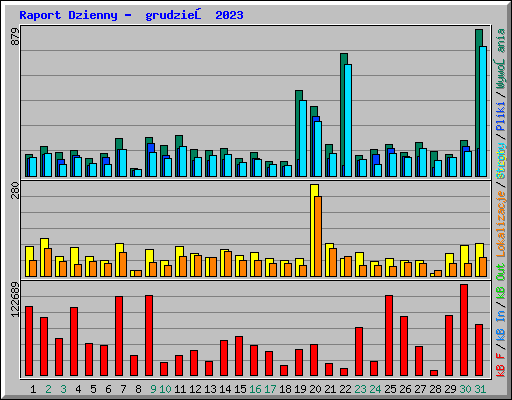Click day label 12 on the x-axis
This screenshot has width=512, height=400.
tap(195, 389)
